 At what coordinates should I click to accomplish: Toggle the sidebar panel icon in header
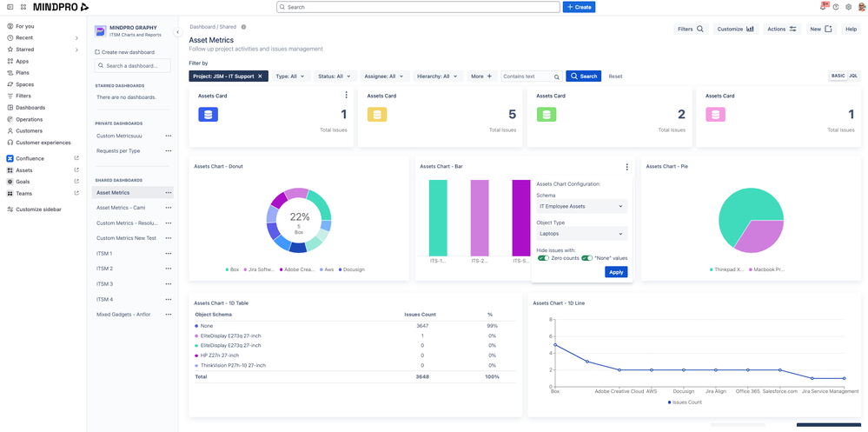point(10,7)
